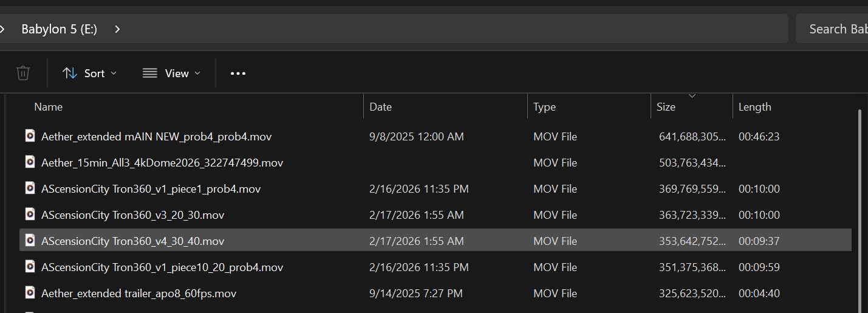Click icon for AScensionCity Tron360_v4_30_40.mov

[x=30, y=241]
